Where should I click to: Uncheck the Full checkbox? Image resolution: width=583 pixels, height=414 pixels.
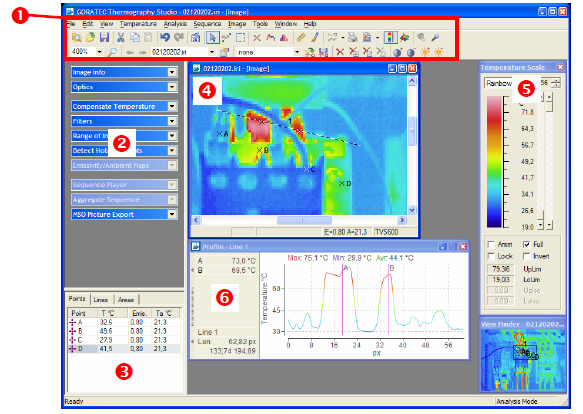click(x=526, y=244)
